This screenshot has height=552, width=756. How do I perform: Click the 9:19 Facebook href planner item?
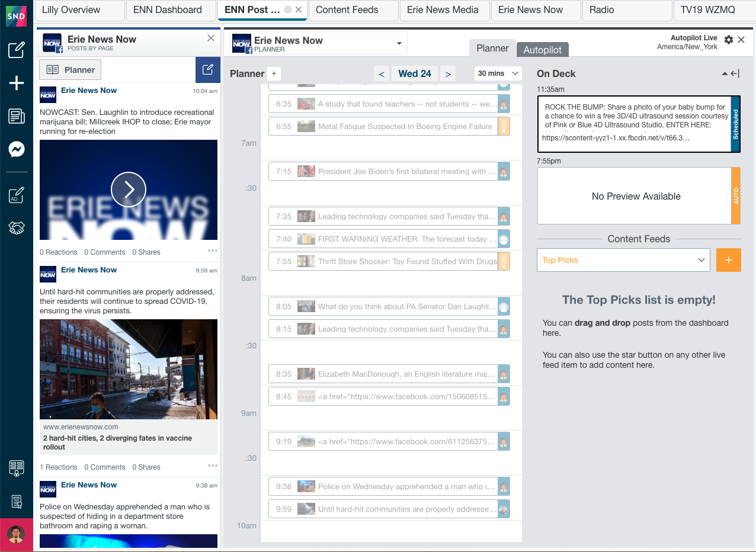coord(389,441)
